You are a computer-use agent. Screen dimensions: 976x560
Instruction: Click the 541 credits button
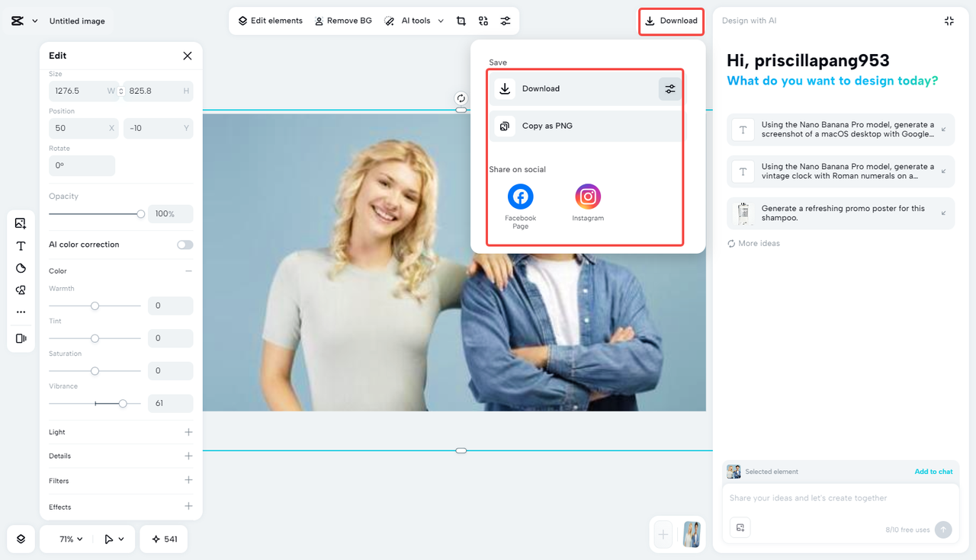[x=164, y=539]
